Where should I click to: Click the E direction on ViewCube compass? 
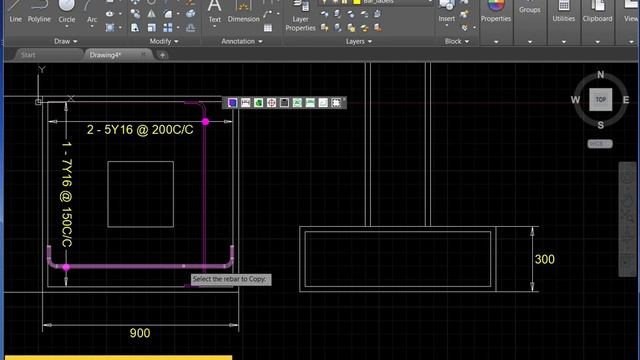tap(626, 100)
